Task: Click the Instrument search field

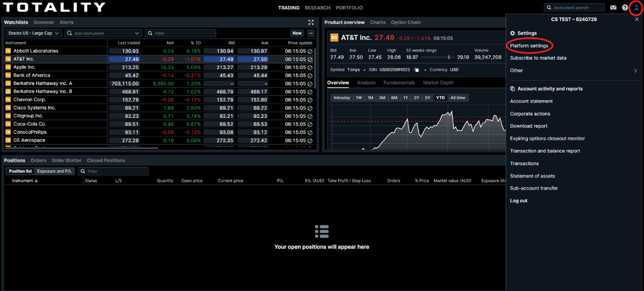Action: click(574, 7)
